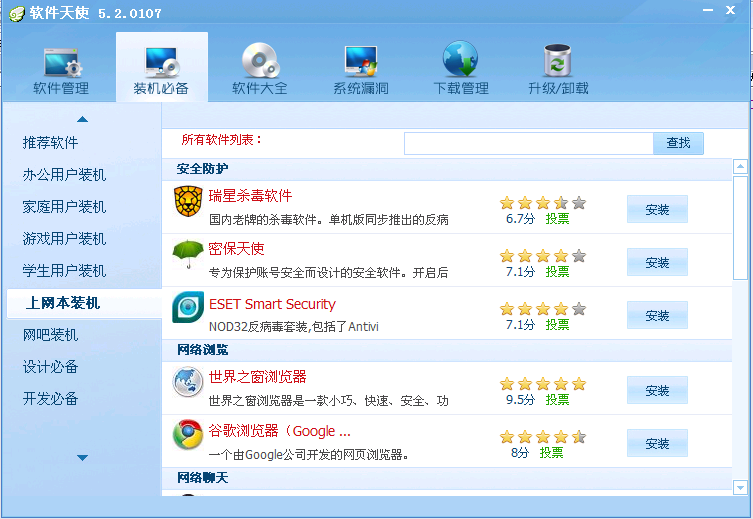This screenshot has height=519, width=753.
Task: Collapse sidebar list with the up arrow
Action: click(83, 119)
